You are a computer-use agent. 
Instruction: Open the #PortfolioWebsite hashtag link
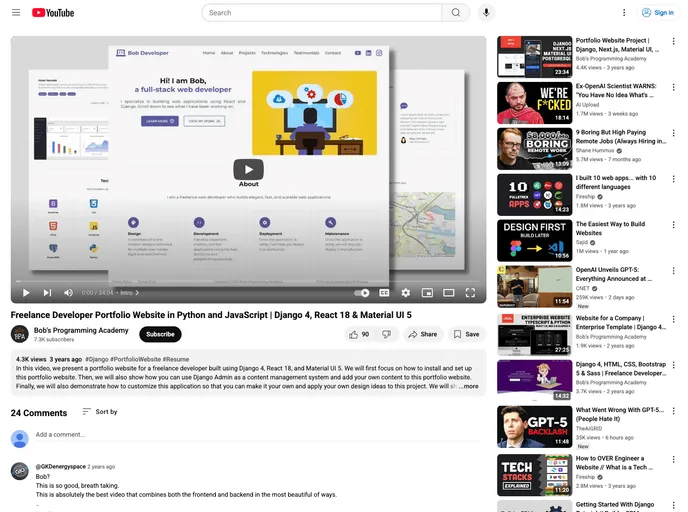(135, 359)
